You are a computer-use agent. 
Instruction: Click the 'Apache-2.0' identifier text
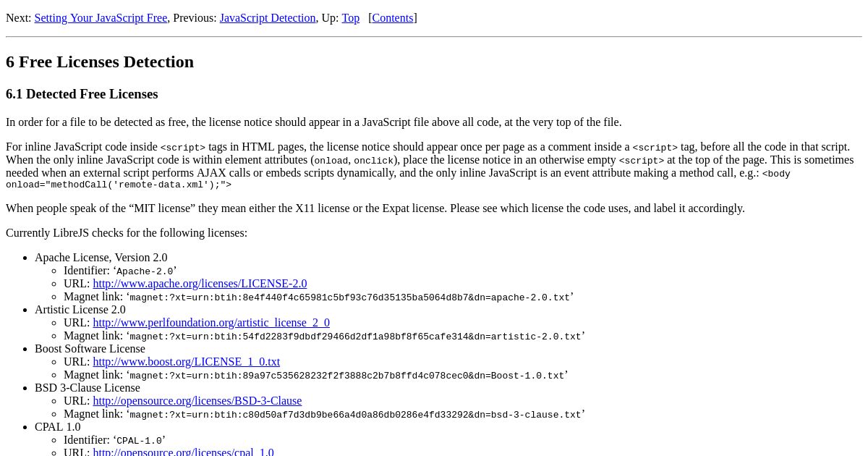click(145, 271)
